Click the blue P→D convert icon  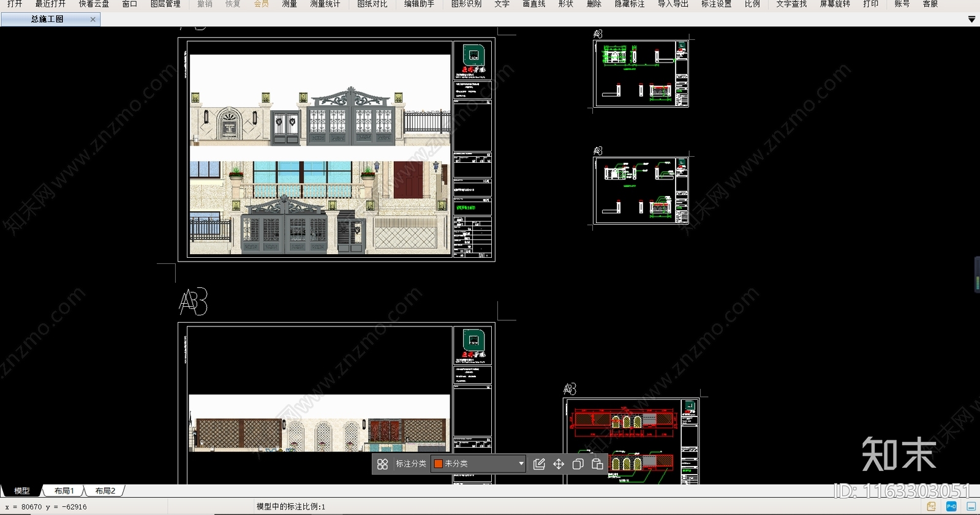pyautogui.click(x=951, y=506)
